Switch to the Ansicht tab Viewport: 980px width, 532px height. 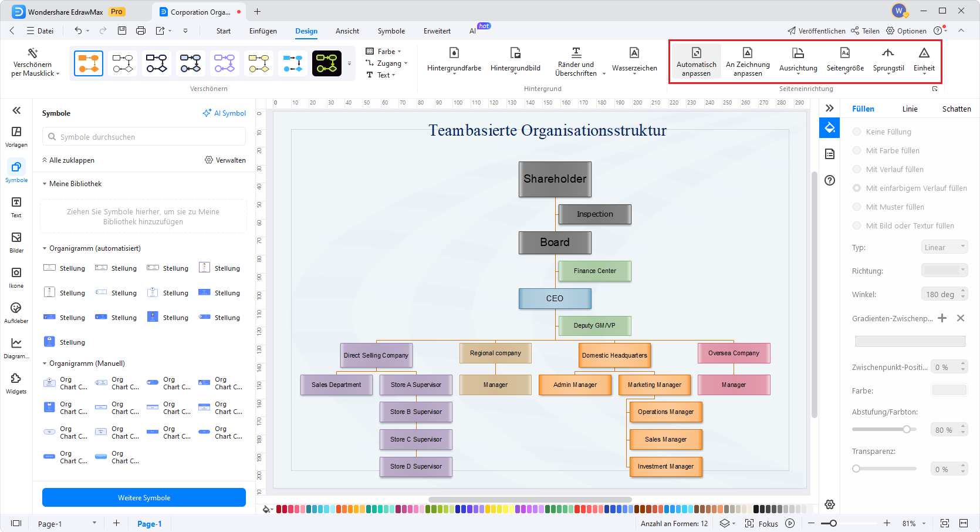[347, 31]
